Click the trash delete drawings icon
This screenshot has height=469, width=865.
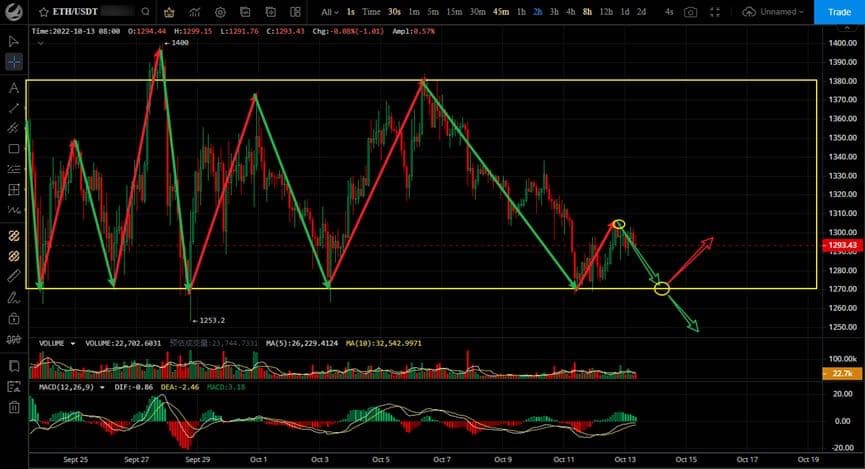[14, 407]
